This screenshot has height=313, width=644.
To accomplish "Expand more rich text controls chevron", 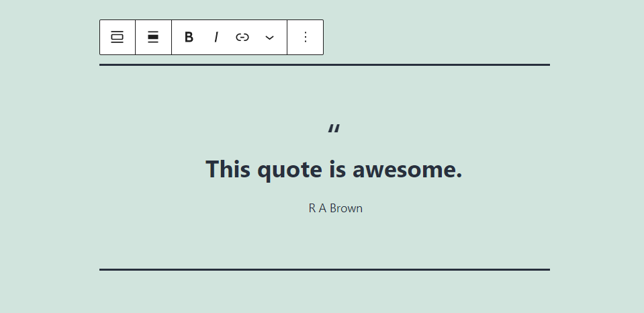I will click(x=269, y=38).
